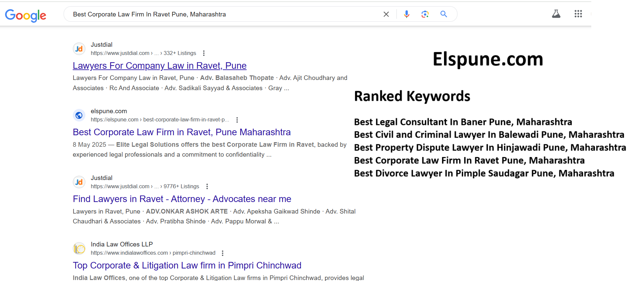Viewport: 644px width, 281px height.
Task: Start voice search with the microphone icon
Action: point(407,14)
